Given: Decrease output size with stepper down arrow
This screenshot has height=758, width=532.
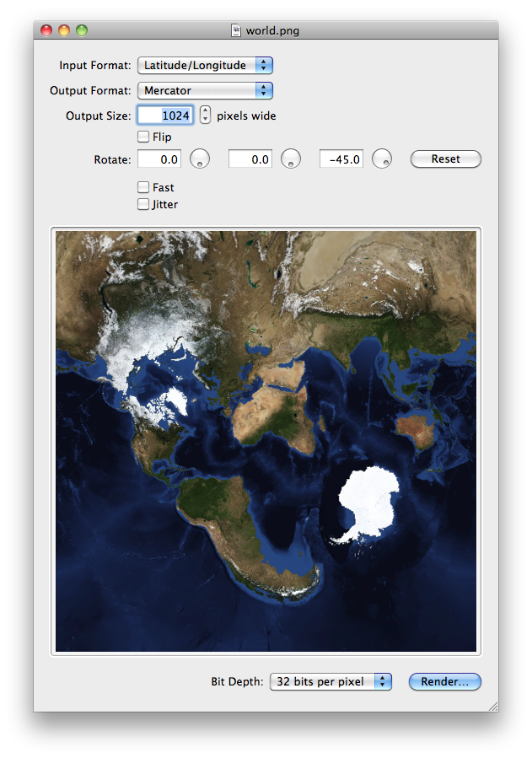Looking at the screenshot, I should click(205, 121).
